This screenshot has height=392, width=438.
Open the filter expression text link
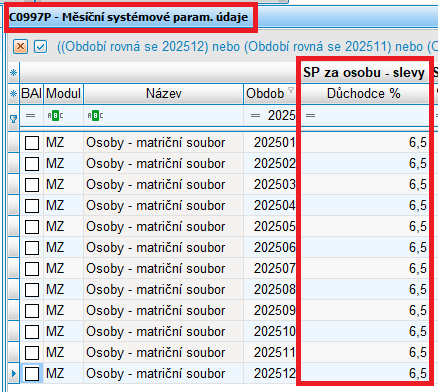(x=247, y=47)
